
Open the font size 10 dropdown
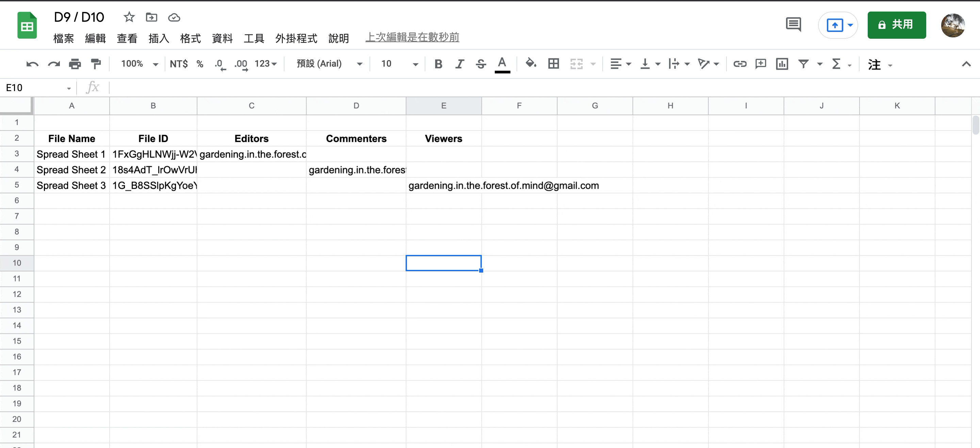pos(399,64)
